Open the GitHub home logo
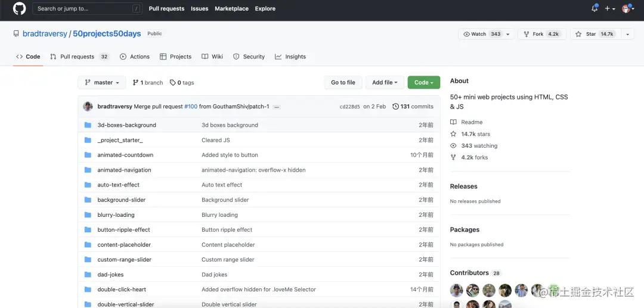Viewport: 644px width, 308px height. [19, 8]
